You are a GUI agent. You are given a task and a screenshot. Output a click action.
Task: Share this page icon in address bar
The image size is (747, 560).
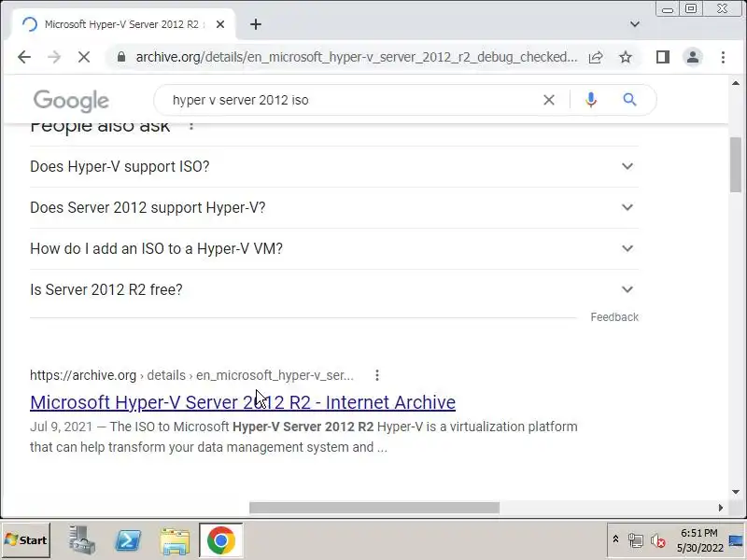pos(596,57)
